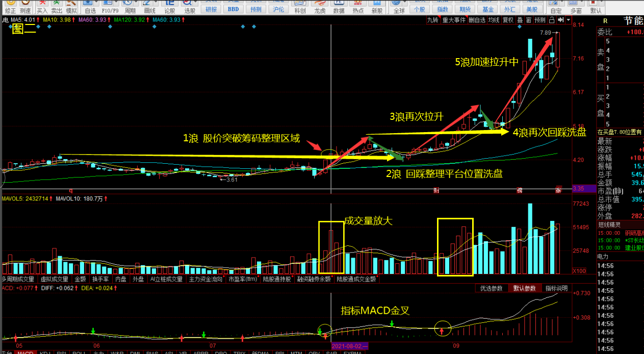Viewport: 644px width, 354px height.
Task: Open the 卖出 sell icon
Action: click(x=57, y=6)
